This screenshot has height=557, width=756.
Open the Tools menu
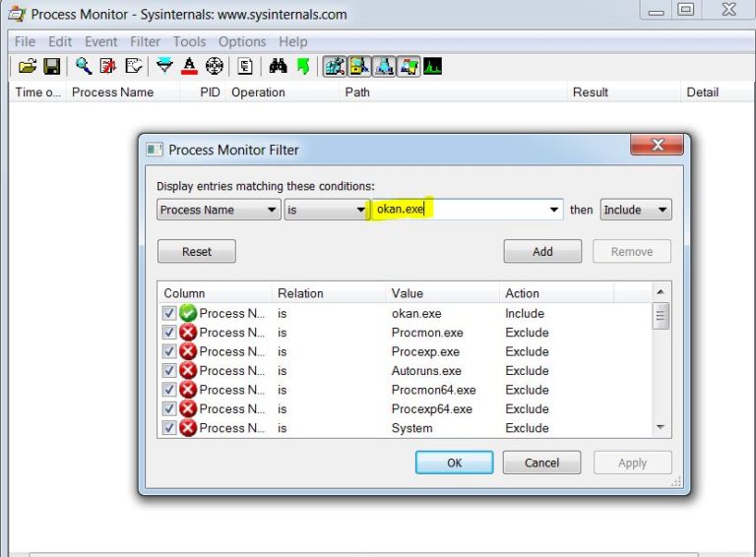(x=189, y=41)
